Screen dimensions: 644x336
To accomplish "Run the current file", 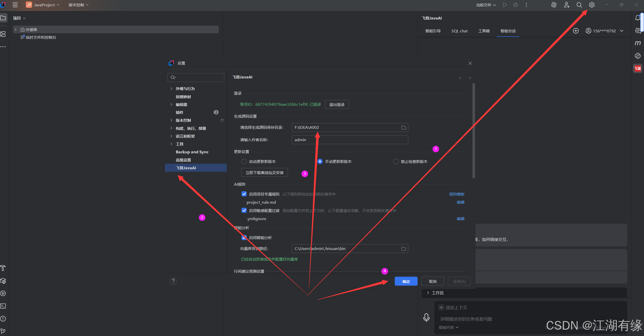I will (505, 5).
